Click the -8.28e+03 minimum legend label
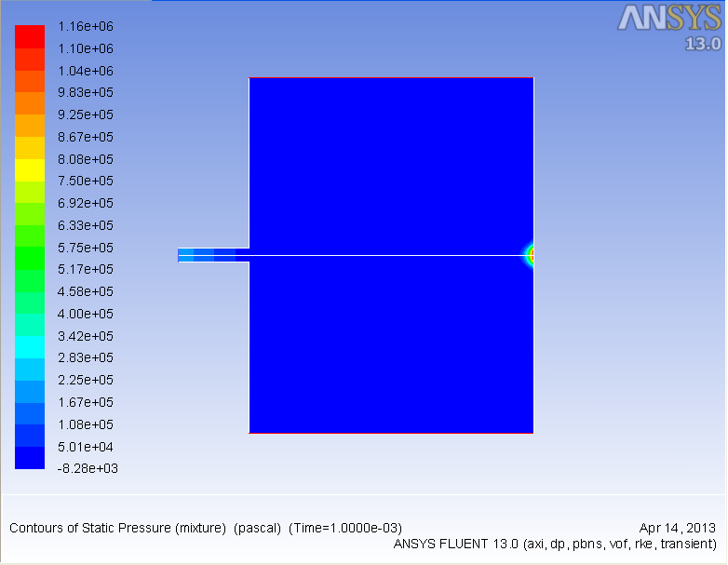The height and width of the screenshot is (565, 728). pos(88,468)
